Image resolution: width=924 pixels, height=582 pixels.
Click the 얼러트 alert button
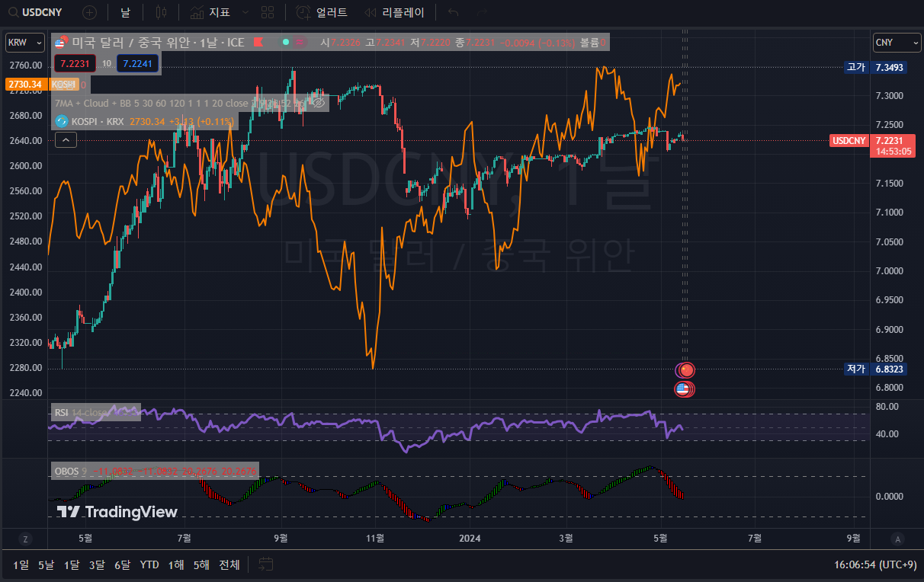[322, 12]
